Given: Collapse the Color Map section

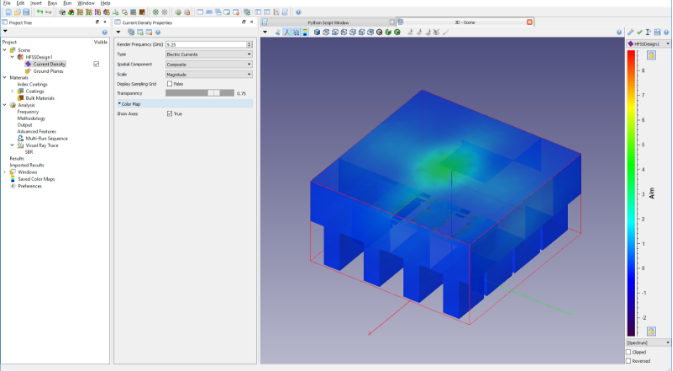Looking at the screenshot, I should point(119,104).
